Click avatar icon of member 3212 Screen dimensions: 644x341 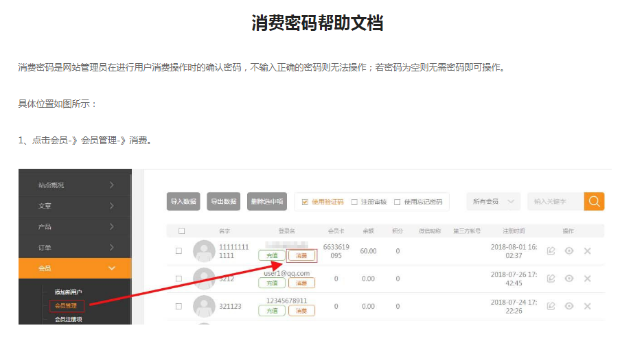(x=204, y=279)
